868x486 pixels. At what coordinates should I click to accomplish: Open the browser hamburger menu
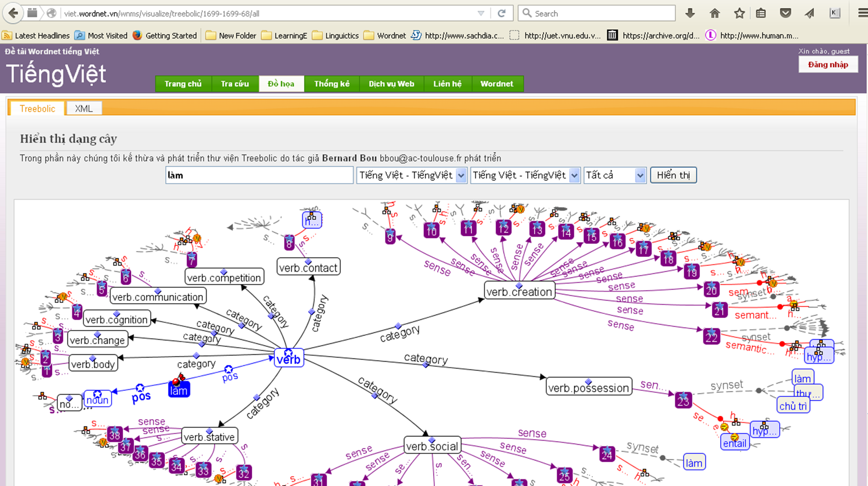(x=862, y=13)
